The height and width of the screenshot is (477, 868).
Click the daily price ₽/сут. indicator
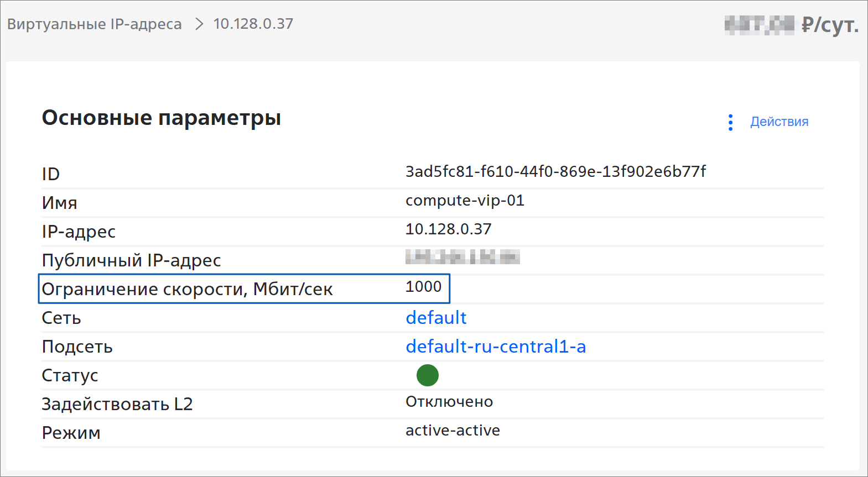click(x=791, y=25)
